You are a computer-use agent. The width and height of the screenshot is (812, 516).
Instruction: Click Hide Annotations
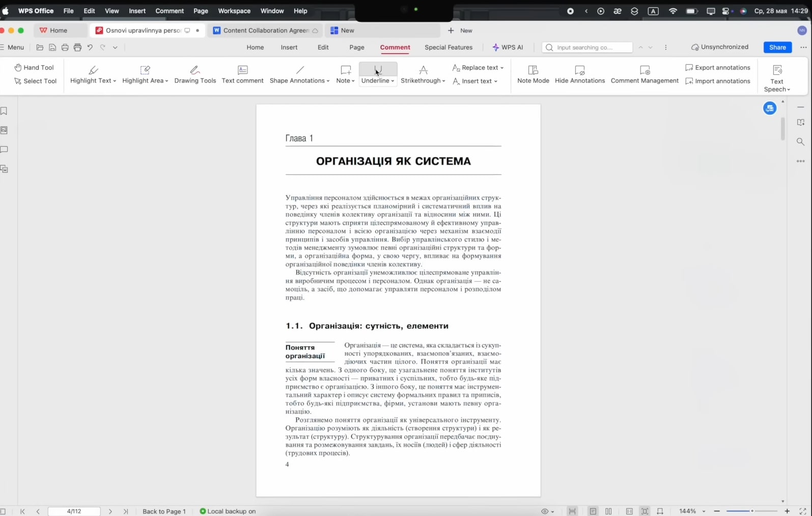580,74
